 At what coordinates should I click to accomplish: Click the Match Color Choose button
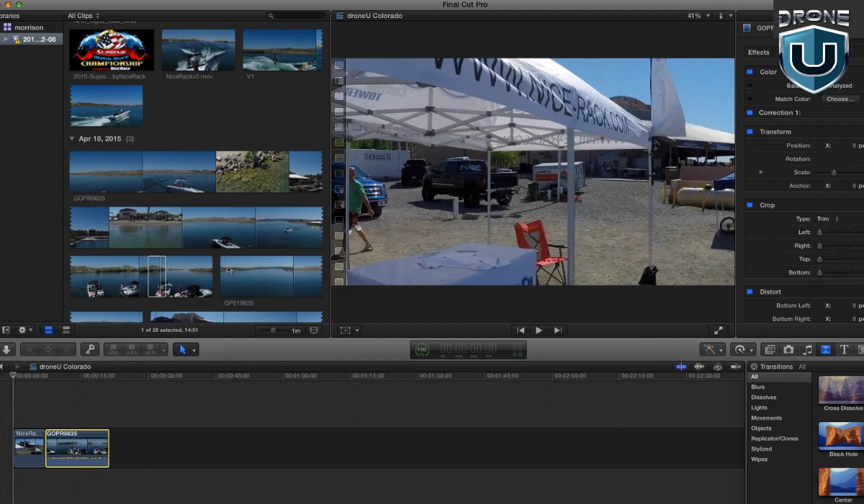(x=840, y=99)
